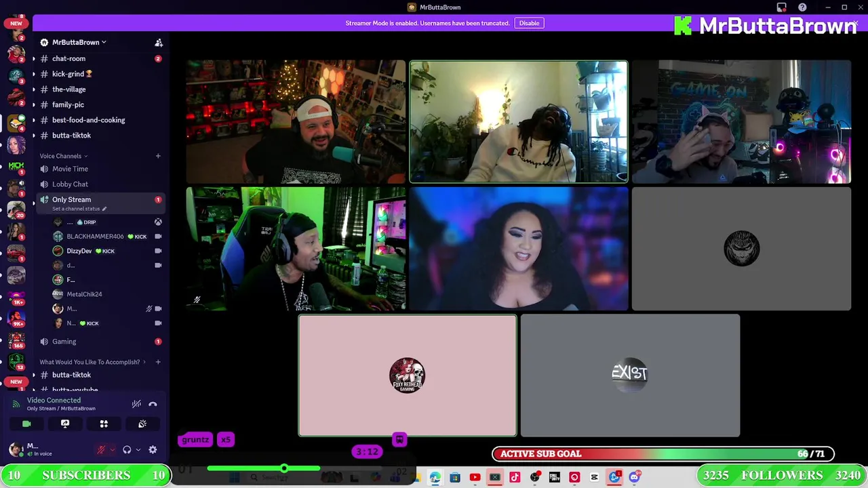
Task: Click the Xbox icon beside the DRIP user
Action: (x=158, y=222)
